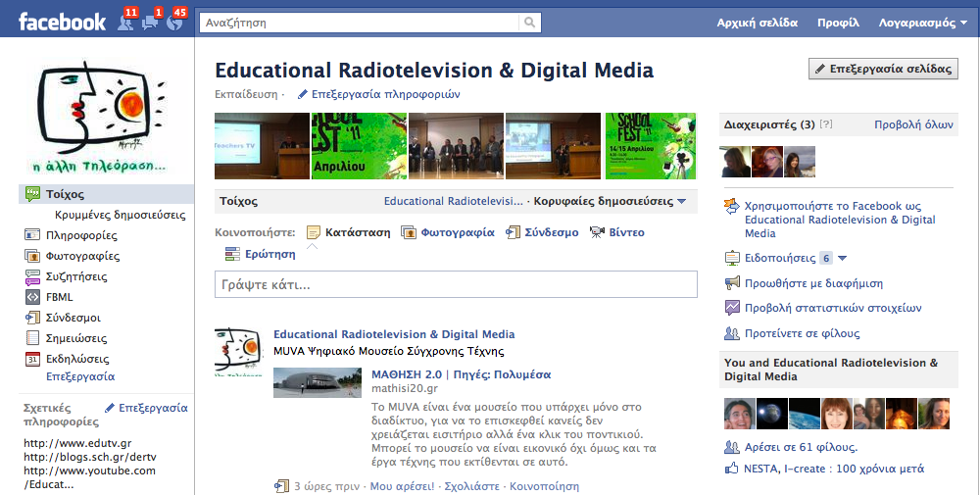The height and width of the screenshot is (495, 980).
Task: Select Φωτογραφία photo share option
Action: (448, 232)
